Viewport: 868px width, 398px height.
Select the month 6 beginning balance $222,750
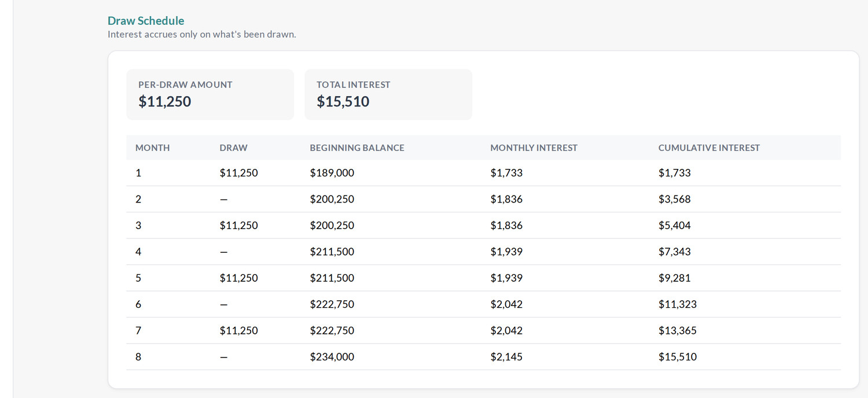[332, 304]
